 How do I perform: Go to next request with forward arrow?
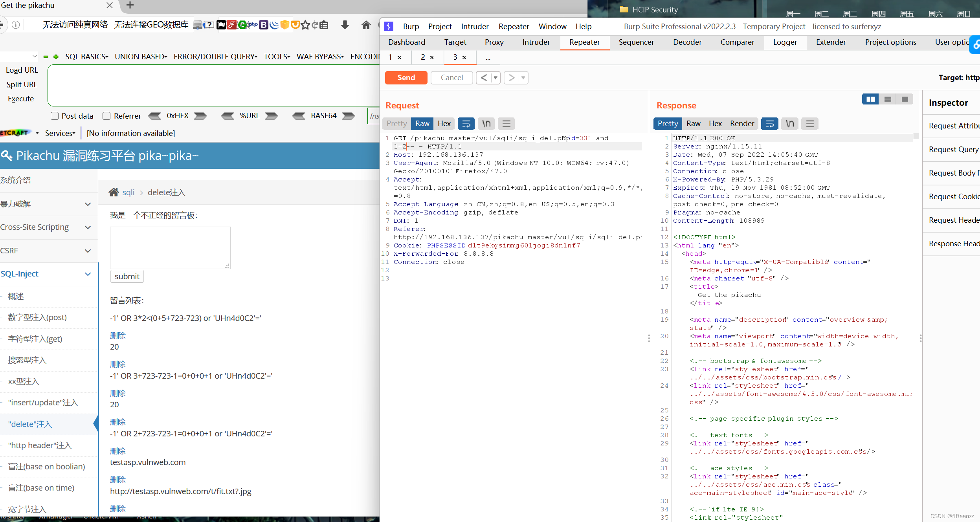click(512, 78)
